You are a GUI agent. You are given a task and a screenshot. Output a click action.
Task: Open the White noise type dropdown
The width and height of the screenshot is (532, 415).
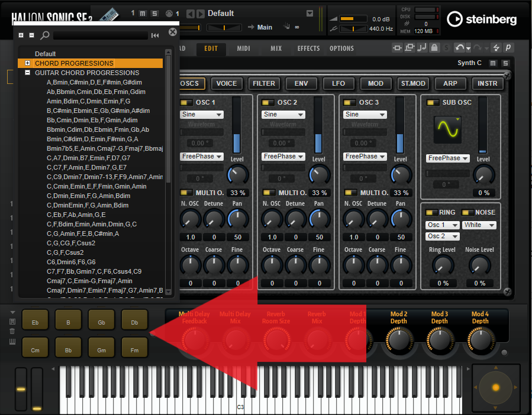pos(479,225)
